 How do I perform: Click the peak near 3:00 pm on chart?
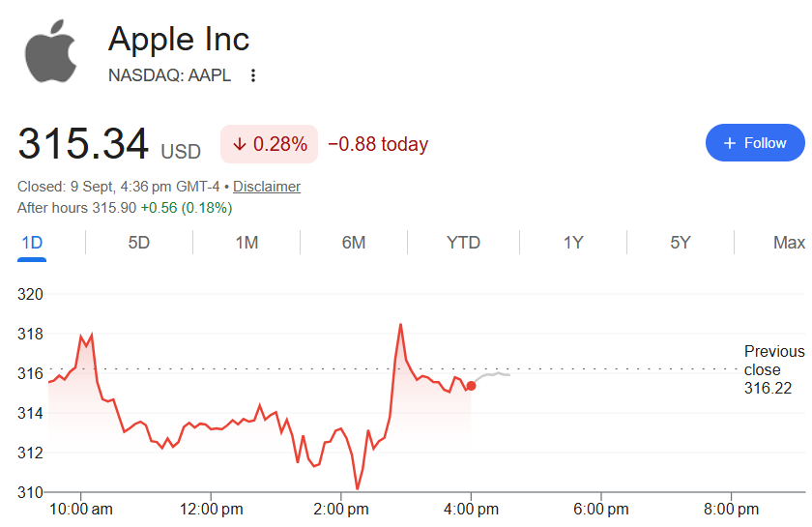pyautogui.click(x=401, y=325)
